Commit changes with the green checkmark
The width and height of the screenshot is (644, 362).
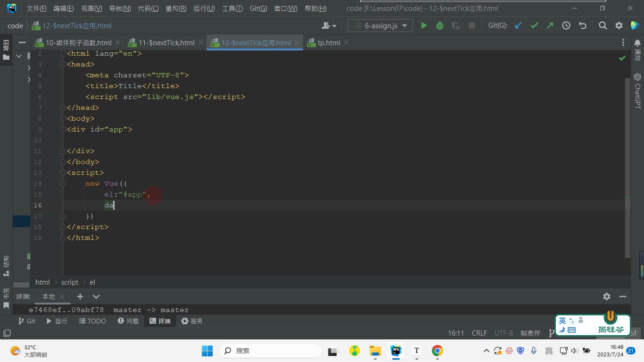(x=534, y=26)
